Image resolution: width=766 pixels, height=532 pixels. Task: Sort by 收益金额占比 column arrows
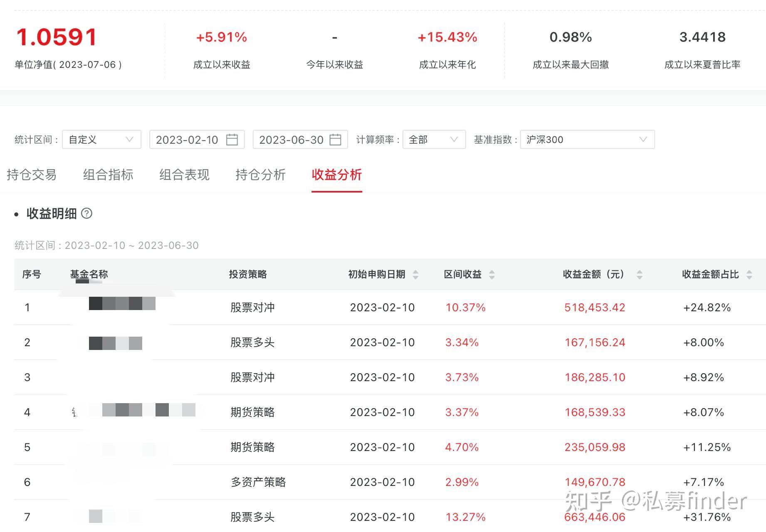pos(749,274)
